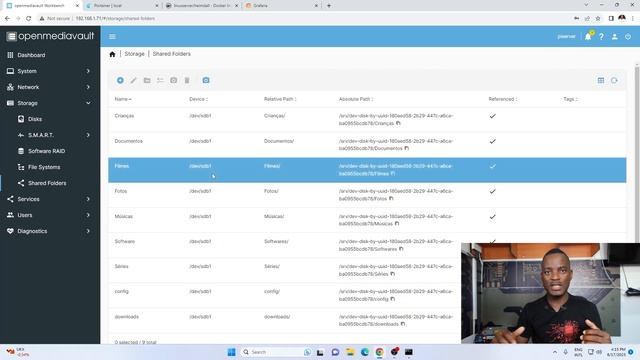Click the pencil Edit icon in toolbar

tap(133, 80)
